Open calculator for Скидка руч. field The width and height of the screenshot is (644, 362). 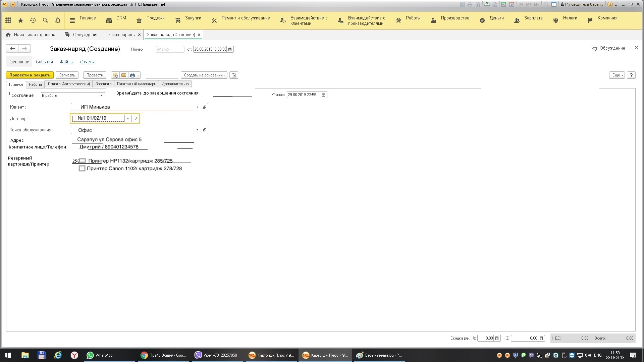coord(497,338)
